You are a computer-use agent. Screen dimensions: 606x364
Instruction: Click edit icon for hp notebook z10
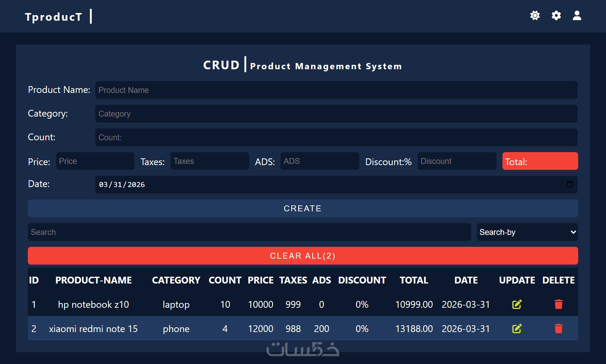pos(517,304)
